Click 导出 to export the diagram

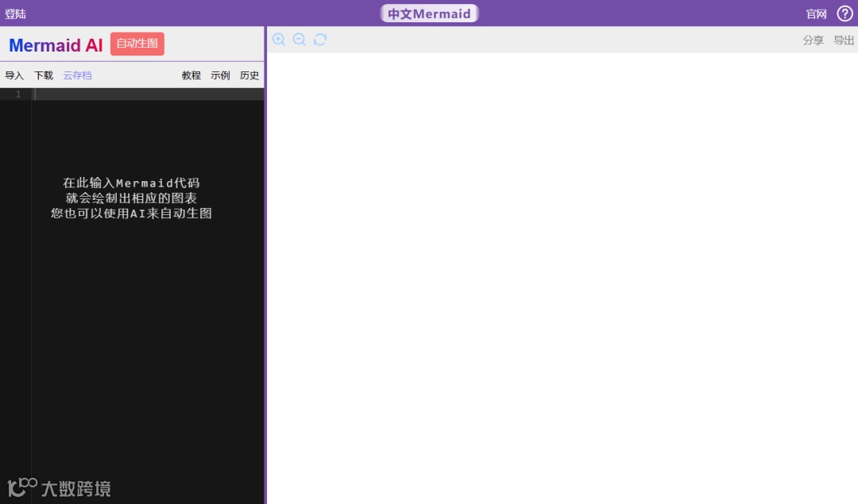click(x=843, y=40)
